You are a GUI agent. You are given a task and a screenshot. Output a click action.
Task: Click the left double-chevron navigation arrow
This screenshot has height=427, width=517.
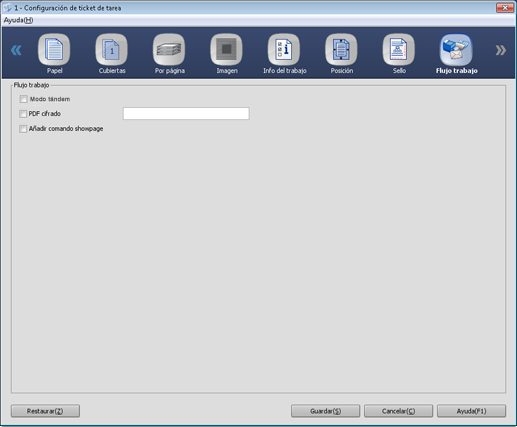tap(16, 50)
